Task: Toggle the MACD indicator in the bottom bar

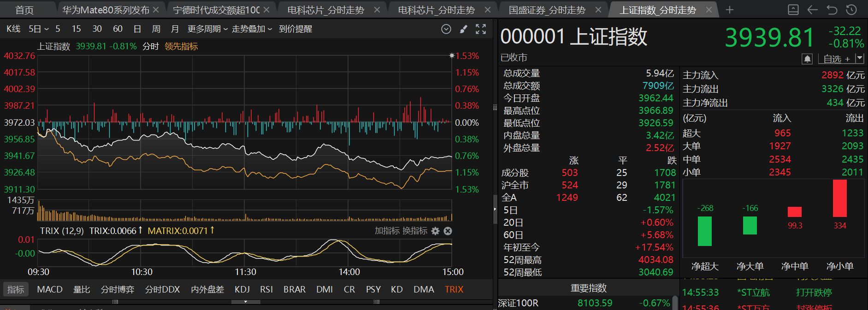Action: coord(49,289)
